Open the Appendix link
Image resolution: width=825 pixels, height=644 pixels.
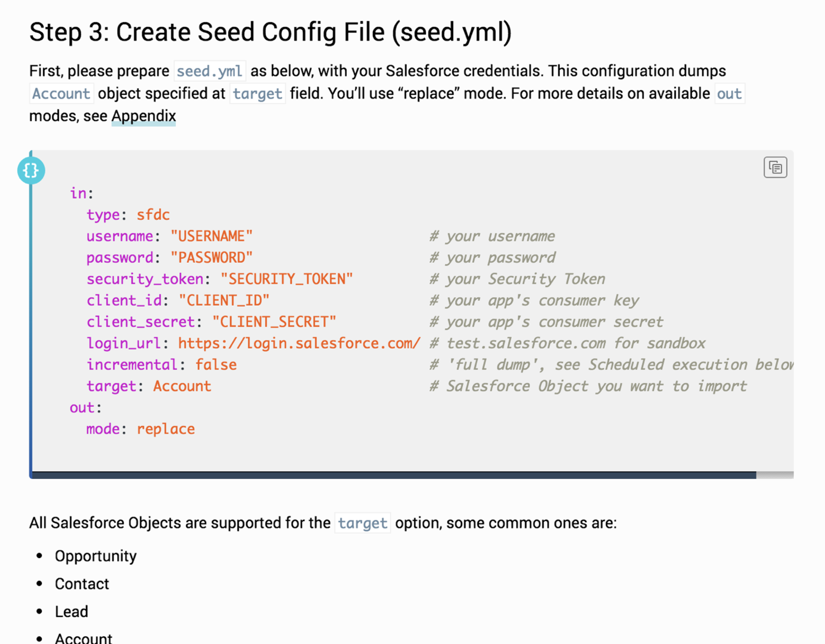point(143,116)
